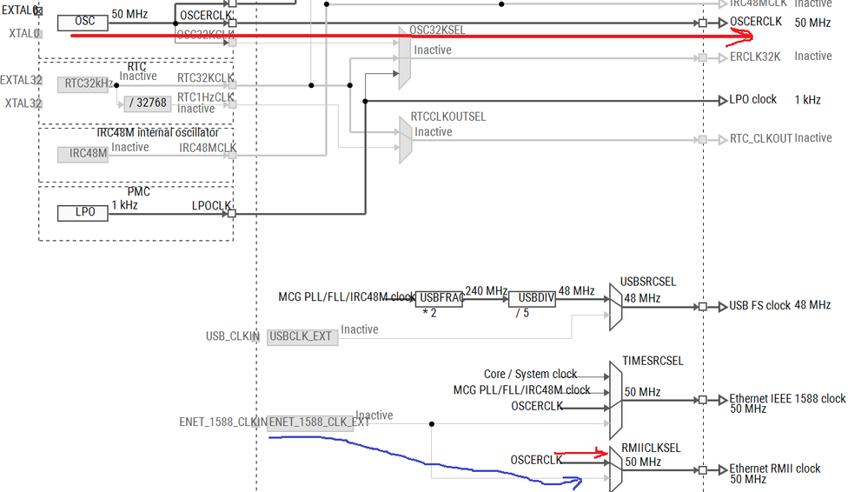Select the IRC48M source block
Screen dimensions: 868x492
pyautogui.click(x=83, y=154)
